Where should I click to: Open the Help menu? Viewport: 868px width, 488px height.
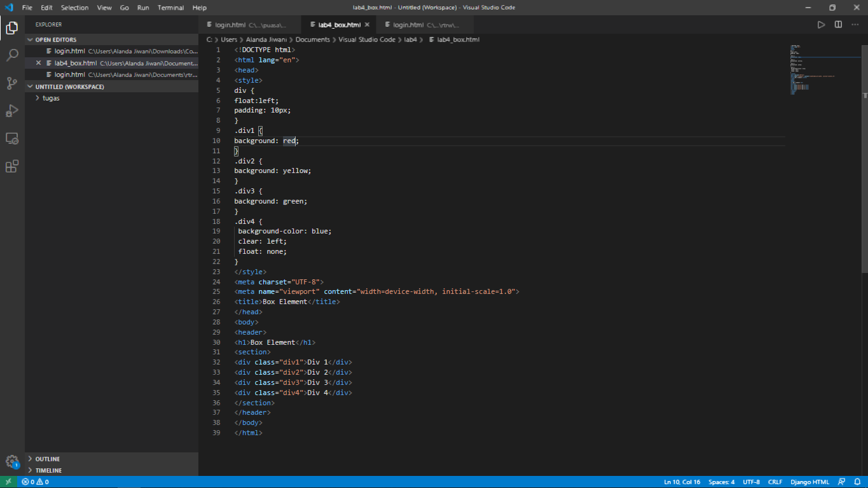200,8
